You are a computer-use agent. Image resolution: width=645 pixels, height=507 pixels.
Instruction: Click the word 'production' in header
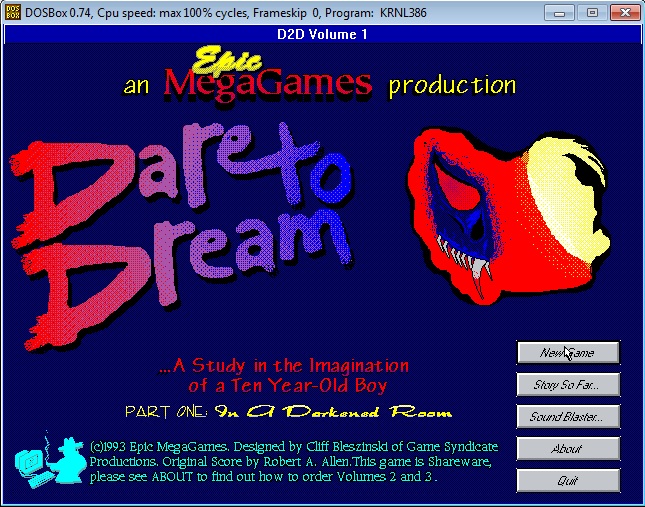point(452,85)
